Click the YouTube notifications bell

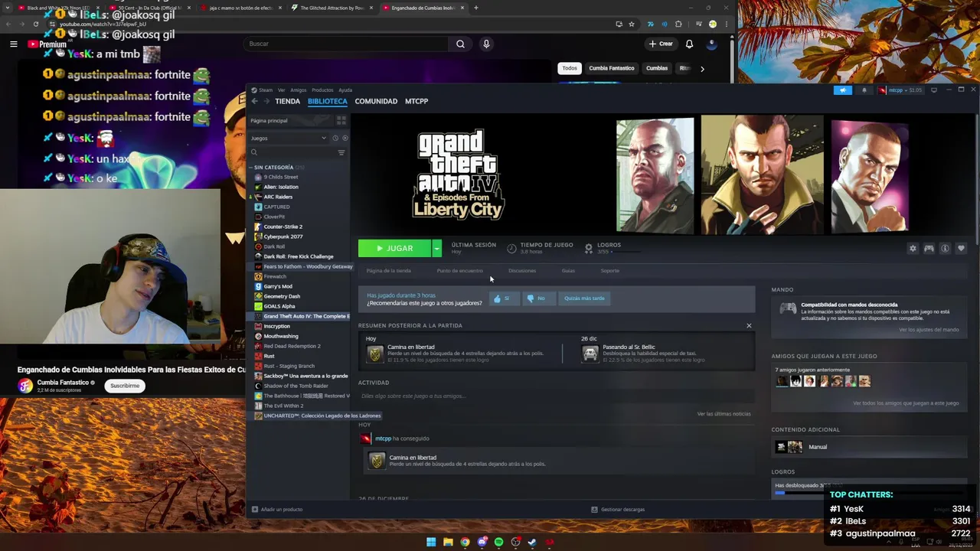689,44
